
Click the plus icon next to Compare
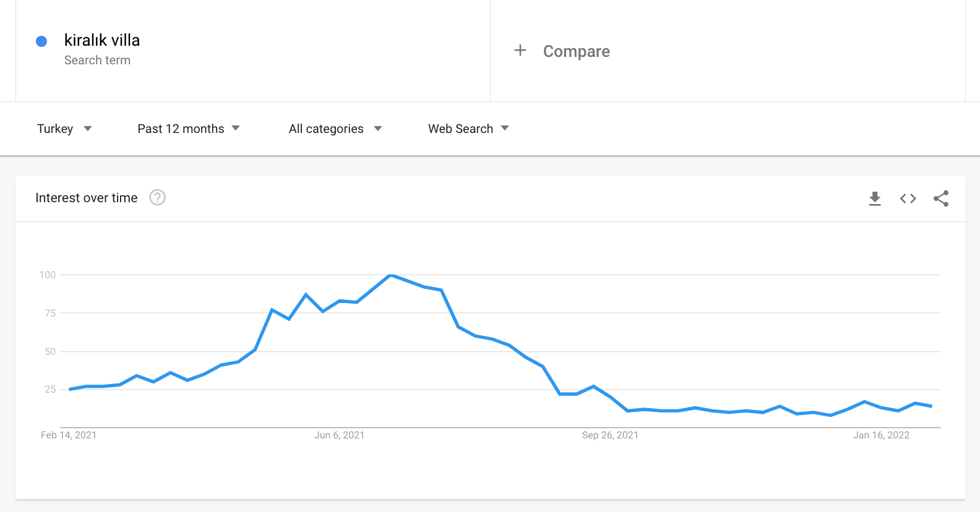point(520,50)
